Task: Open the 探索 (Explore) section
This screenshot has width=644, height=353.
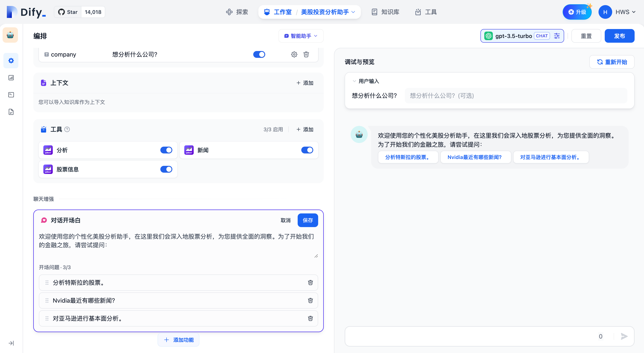Action: click(x=237, y=12)
